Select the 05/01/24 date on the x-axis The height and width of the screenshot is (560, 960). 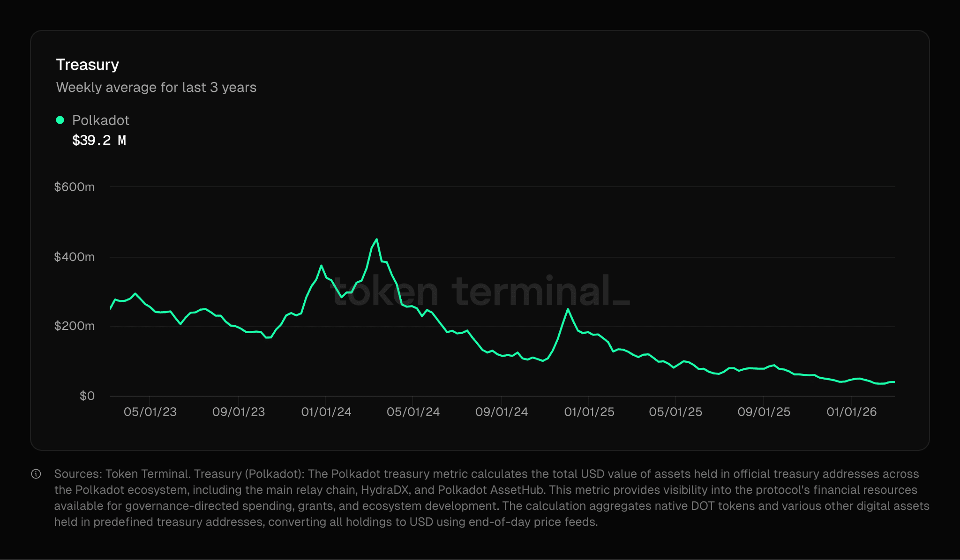pos(413,412)
